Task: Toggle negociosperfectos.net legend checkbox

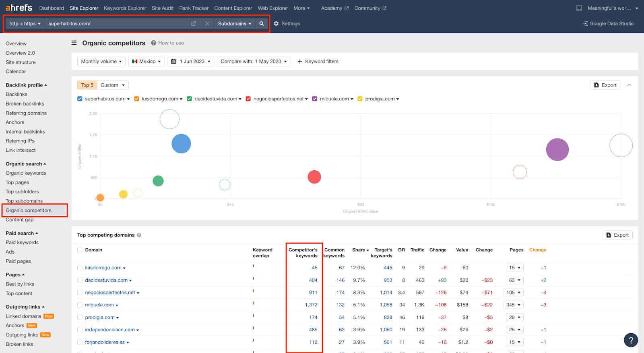Action: [x=248, y=99]
